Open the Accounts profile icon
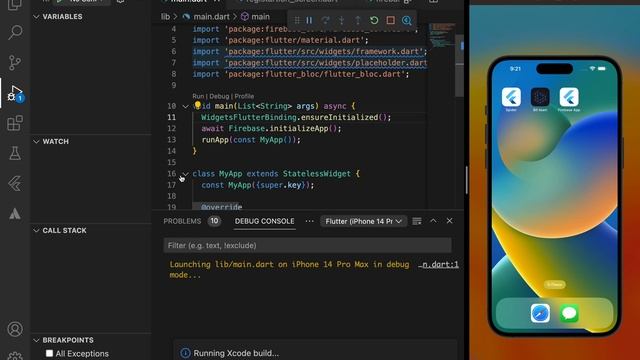Image resolution: width=640 pixels, height=360 pixels. coord(15,329)
